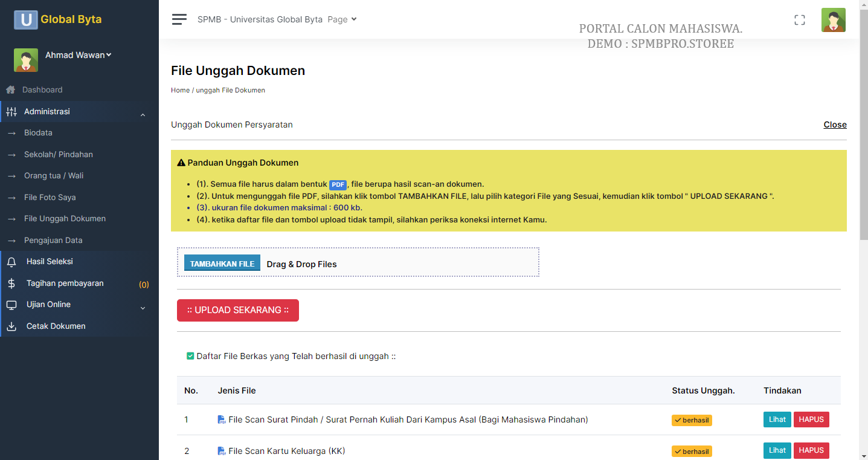Click 'SPMB - Universitas Global Byta' header title
The width and height of the screenshot is (868, 460).
point(260,19)
